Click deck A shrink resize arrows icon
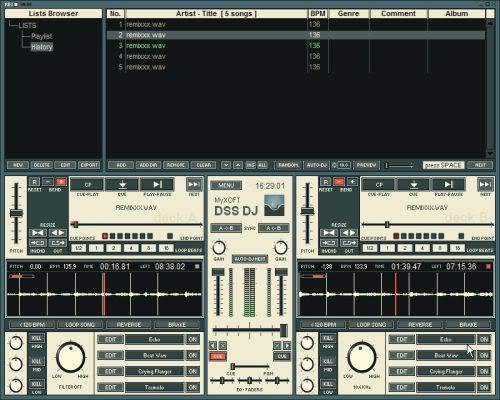Image resolution: width=500 pixels, height=400 pixels. coord(38,233)
